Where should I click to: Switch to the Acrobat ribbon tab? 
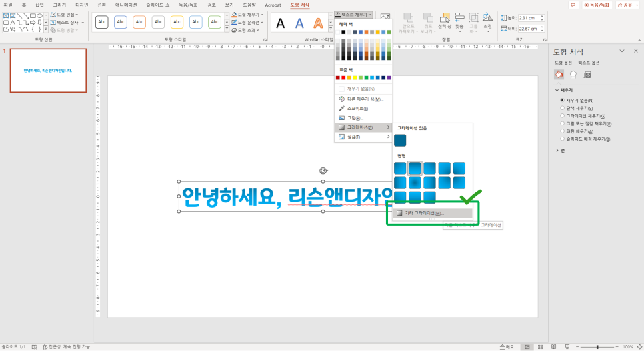click(273, 5)
